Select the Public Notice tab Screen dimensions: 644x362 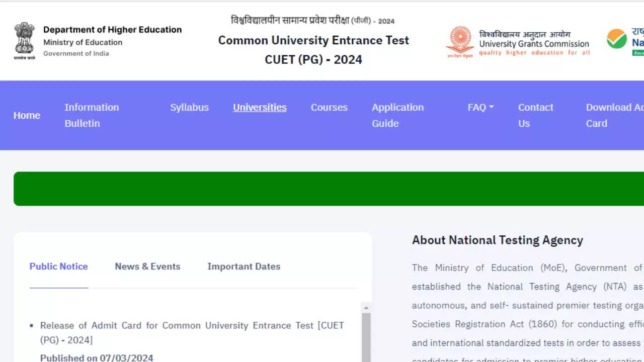58,266
